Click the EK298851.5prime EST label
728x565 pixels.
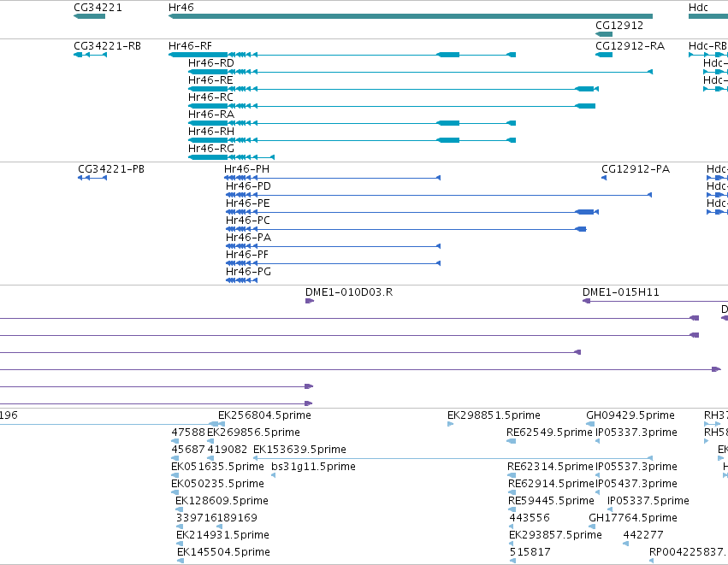point(494,415)
